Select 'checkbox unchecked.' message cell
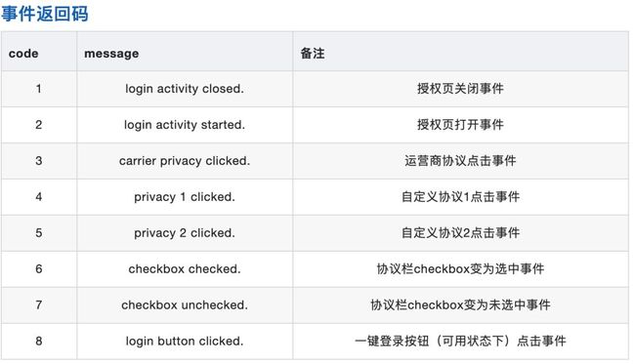Viewport: 635px width, 364px height. point(185,304)
